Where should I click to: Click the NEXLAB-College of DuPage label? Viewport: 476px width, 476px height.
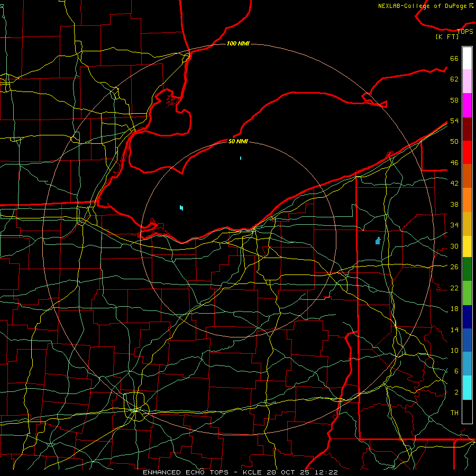tap(426, 6)
